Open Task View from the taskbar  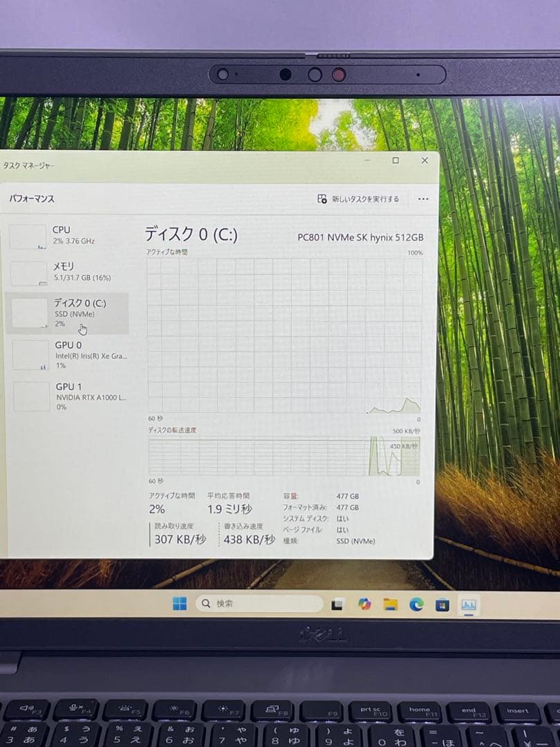click(336, 605)
